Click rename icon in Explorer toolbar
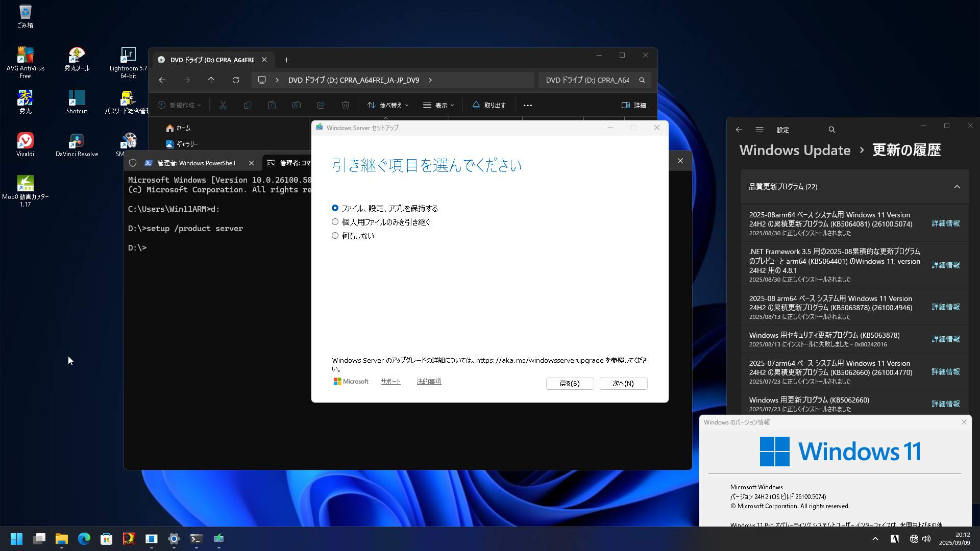This screenshot has width=980, height=551. (x=297, y=105)
